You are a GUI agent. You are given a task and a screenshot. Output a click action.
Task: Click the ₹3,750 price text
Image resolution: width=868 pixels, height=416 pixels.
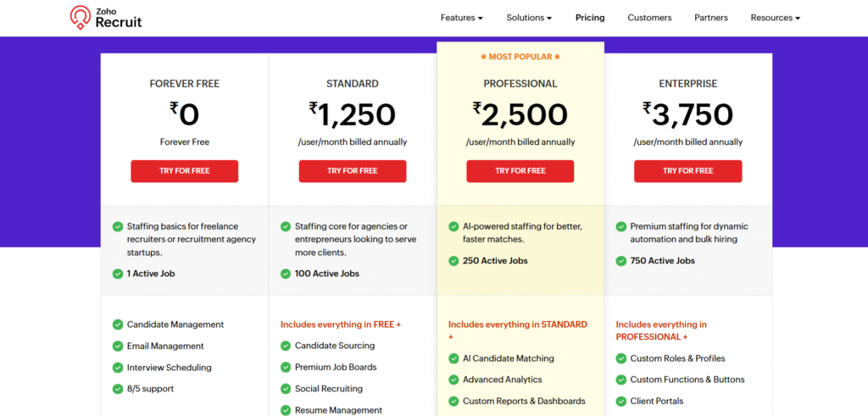(x=688, y=114)
